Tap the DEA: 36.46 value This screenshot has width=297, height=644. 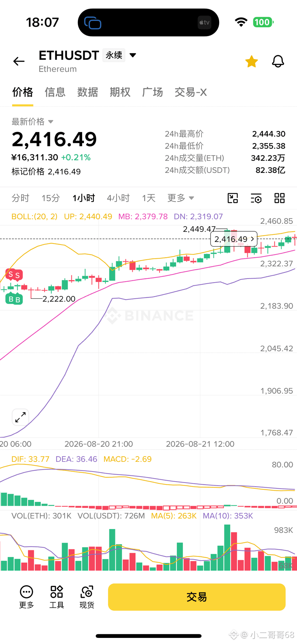pyautogui.click(x=76, y=459)
